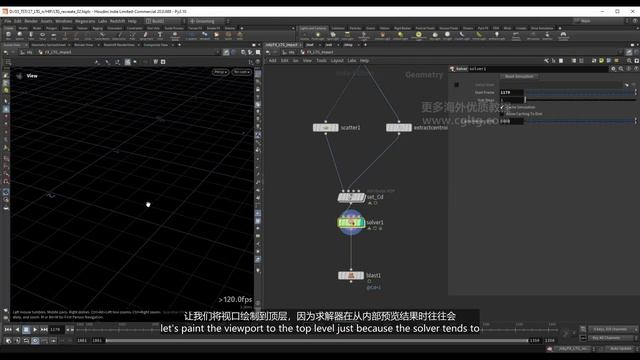Select the Lights and Cameras shelf tab

point(313,28)
